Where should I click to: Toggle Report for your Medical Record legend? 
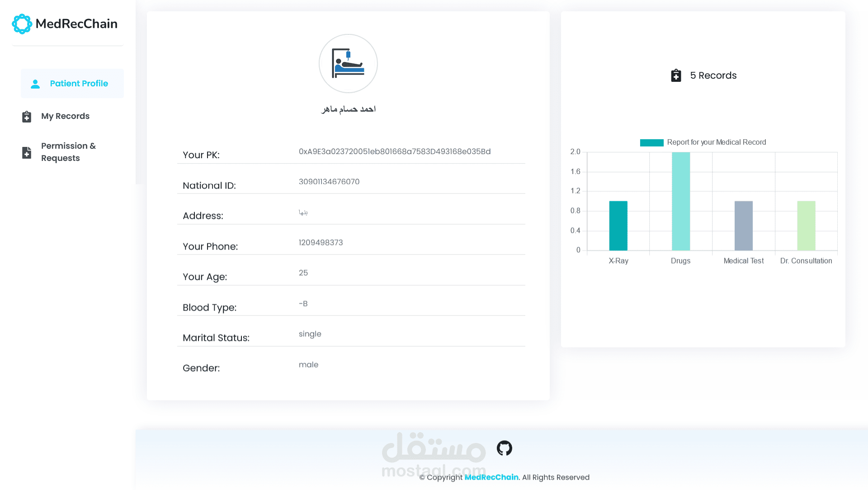pos(716,142)
